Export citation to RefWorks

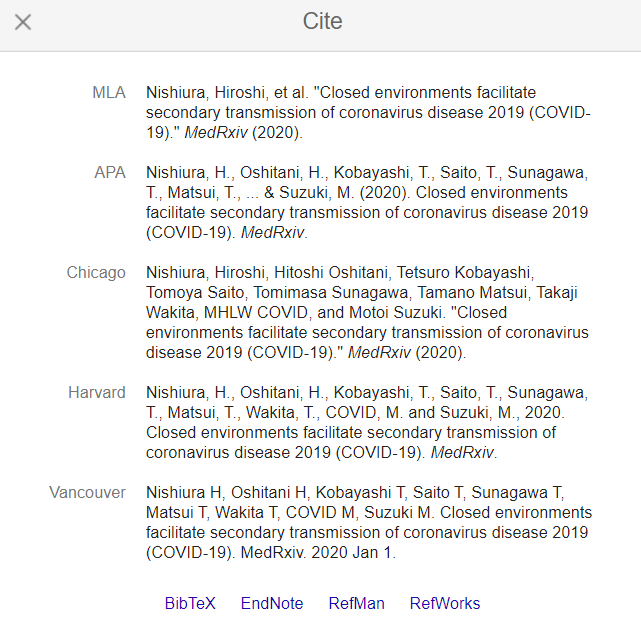pos(445,603)
